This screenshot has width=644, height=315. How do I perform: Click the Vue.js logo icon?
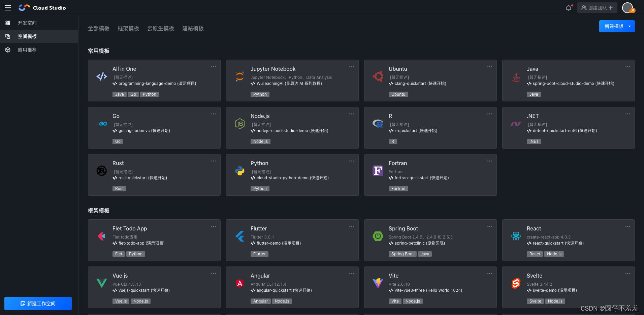[x=102, y=283]
